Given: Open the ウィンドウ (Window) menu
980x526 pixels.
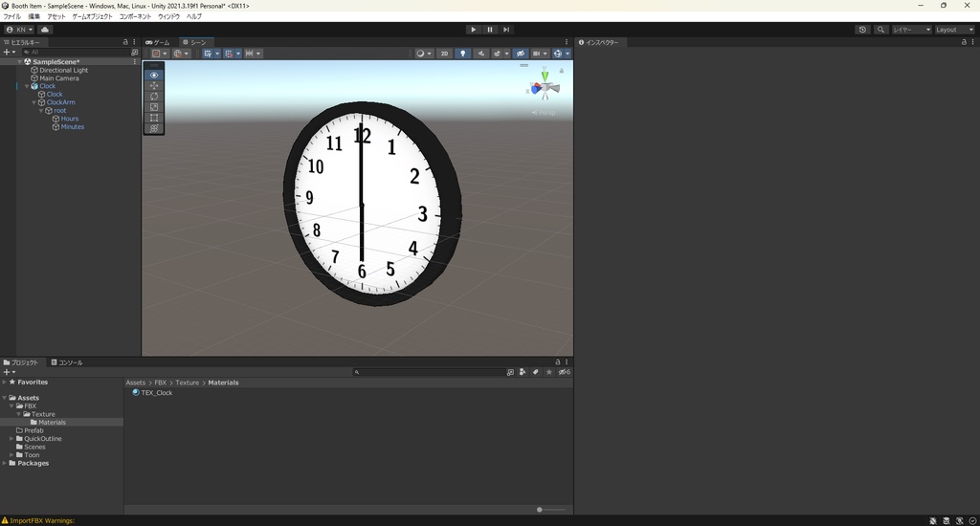Looking at the screenshot, I should [x=168, y=16].
